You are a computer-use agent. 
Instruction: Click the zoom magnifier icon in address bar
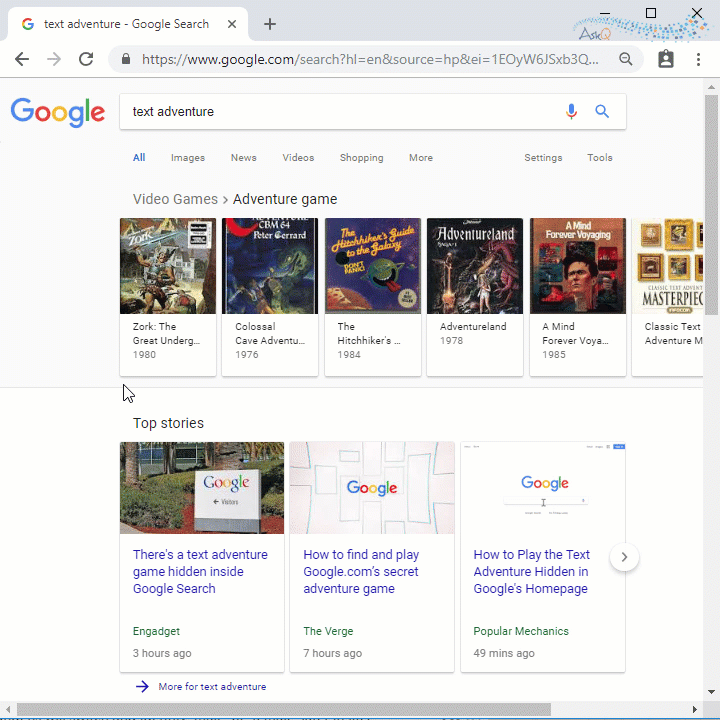click(626, 59)
